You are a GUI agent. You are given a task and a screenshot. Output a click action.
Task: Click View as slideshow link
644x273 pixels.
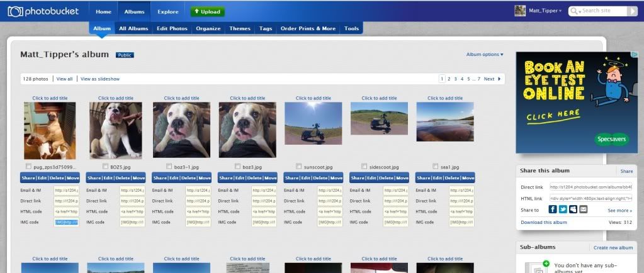click(x=100, y=79)
